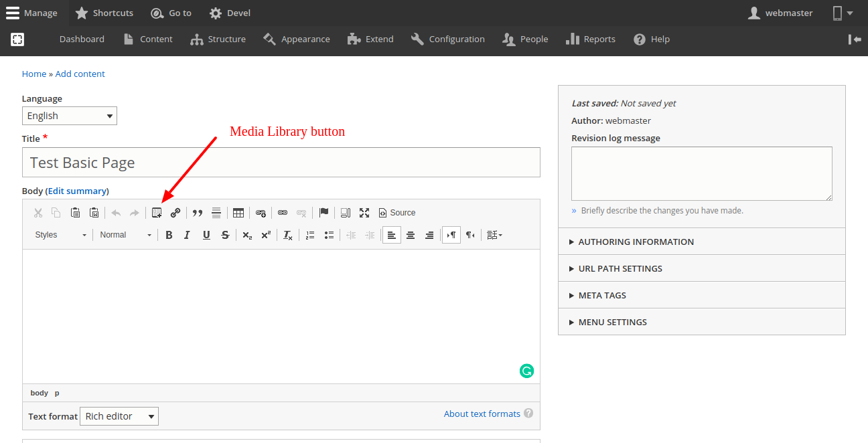Maximize the editor with the fullscreen icon
868x443 pixels.
pos(364,213)
